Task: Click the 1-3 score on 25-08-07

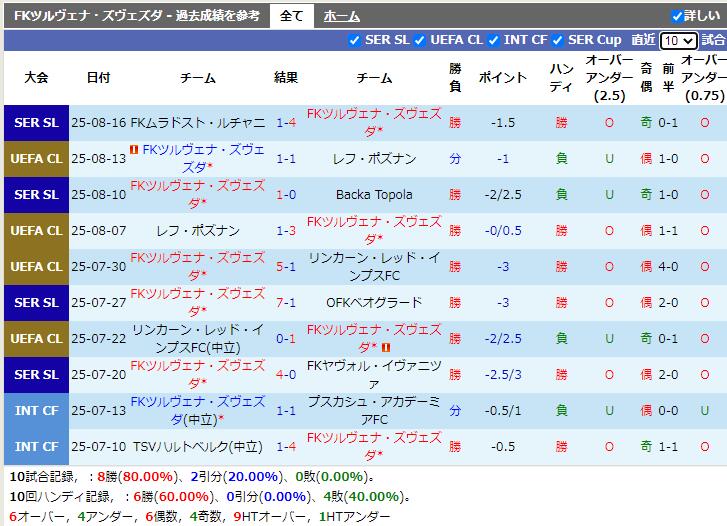Action: (x=286, y=231)
